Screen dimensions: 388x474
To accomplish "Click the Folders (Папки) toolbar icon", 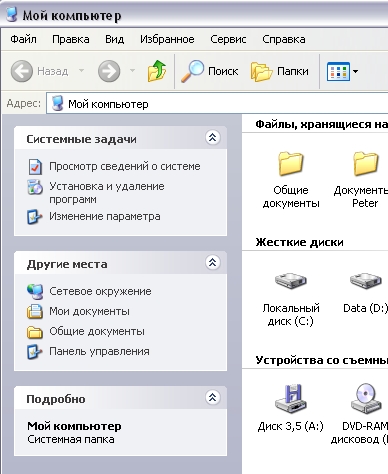I will click(x=261, y=71).
